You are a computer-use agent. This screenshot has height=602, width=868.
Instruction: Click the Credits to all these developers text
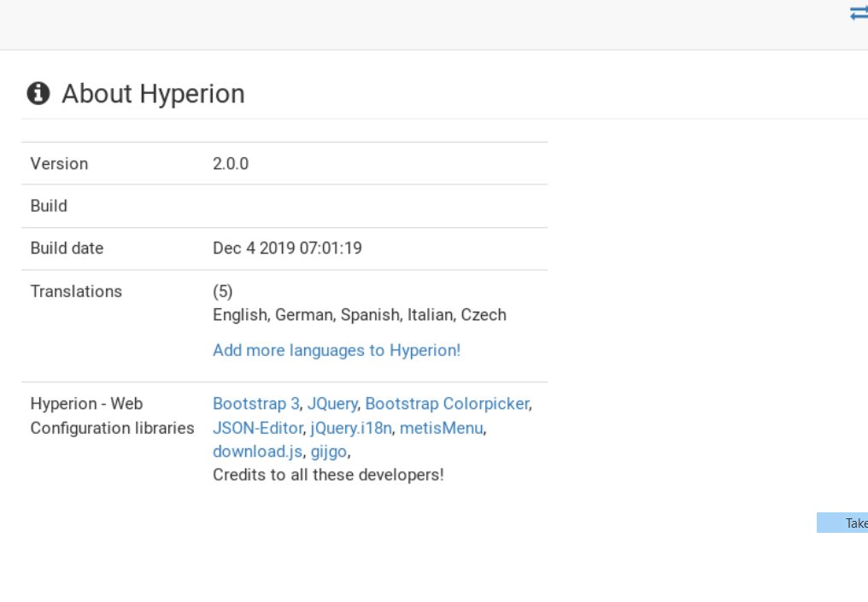[328, 475]
